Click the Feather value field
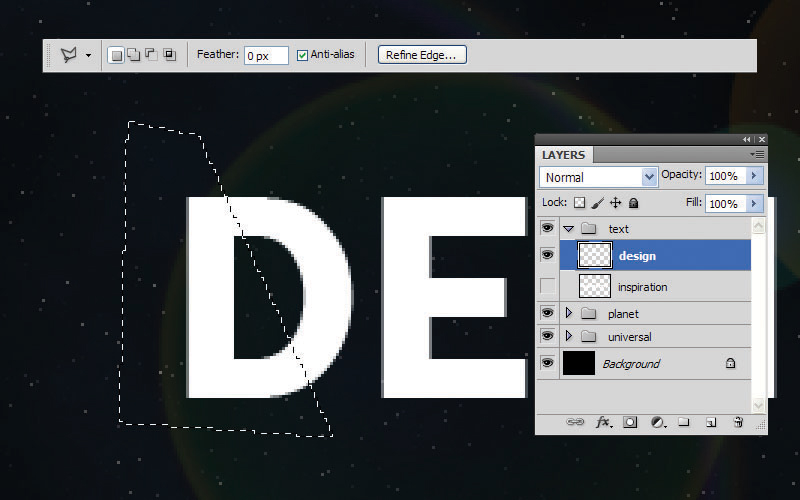The height and width of the screenshot is (500, 800). tap(266, 56)
